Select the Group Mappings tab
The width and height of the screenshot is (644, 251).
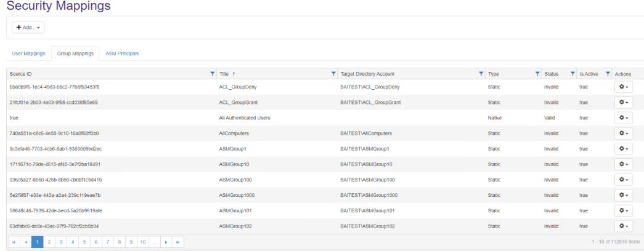pos(75,54)
